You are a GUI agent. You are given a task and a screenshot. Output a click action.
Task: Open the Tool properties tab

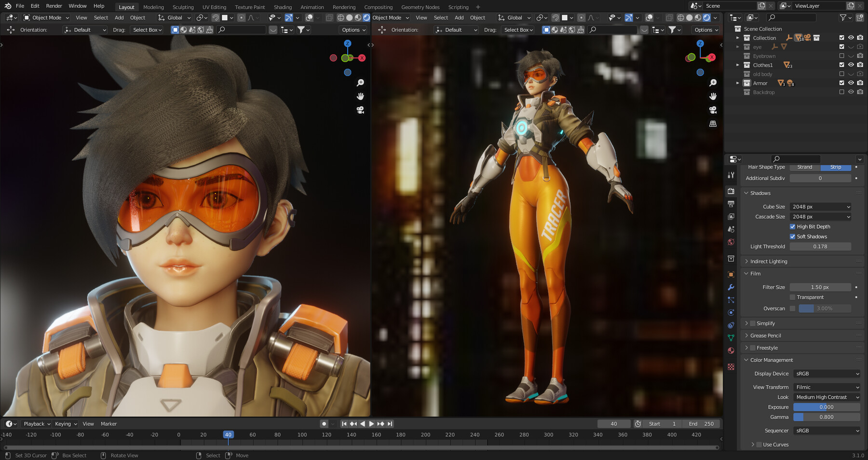coord(731,175)
